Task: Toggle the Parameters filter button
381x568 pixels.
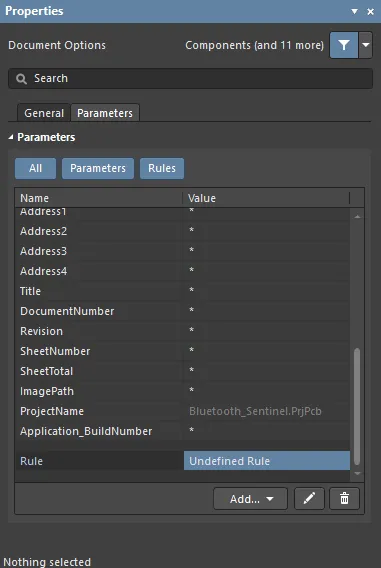Action: point(98,168)
